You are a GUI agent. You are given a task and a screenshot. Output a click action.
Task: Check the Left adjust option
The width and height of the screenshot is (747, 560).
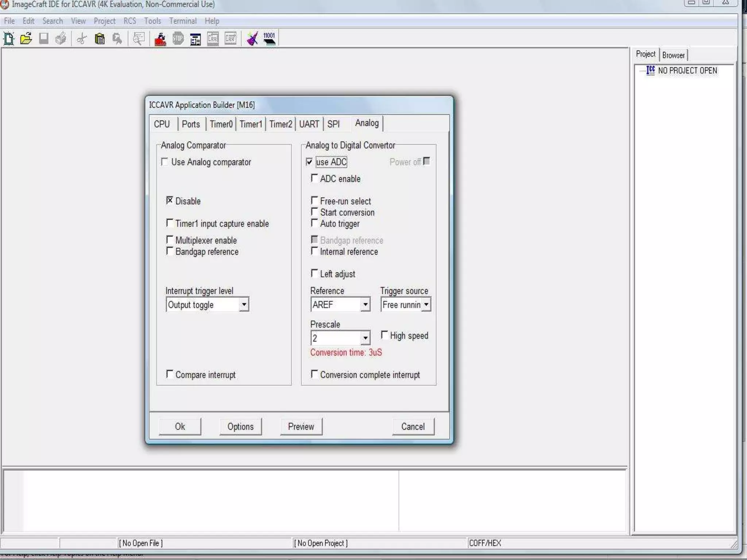314,273
